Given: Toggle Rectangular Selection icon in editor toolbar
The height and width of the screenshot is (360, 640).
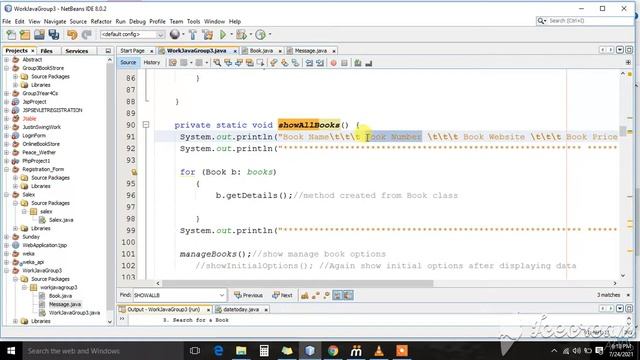Looking at the screenshot, I should (260, 63).
